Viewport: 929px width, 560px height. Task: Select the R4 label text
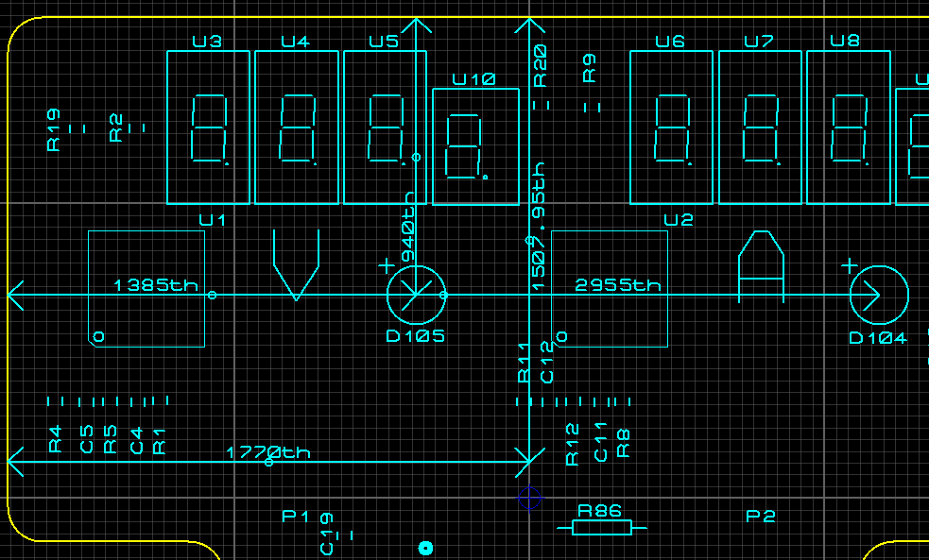click(55, 439)
